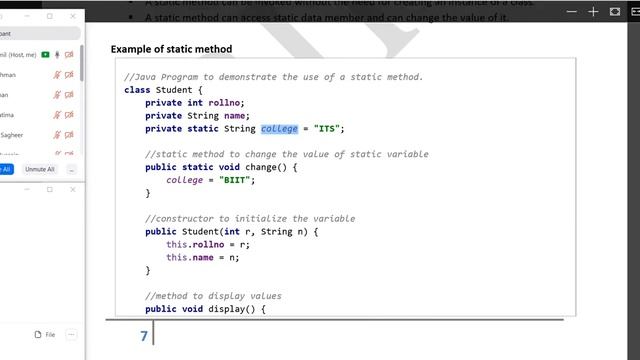This screenshot has height=360, width=640.
Task: Click the camera-off icon in the Sagheer row
Action: pos(69,135)
